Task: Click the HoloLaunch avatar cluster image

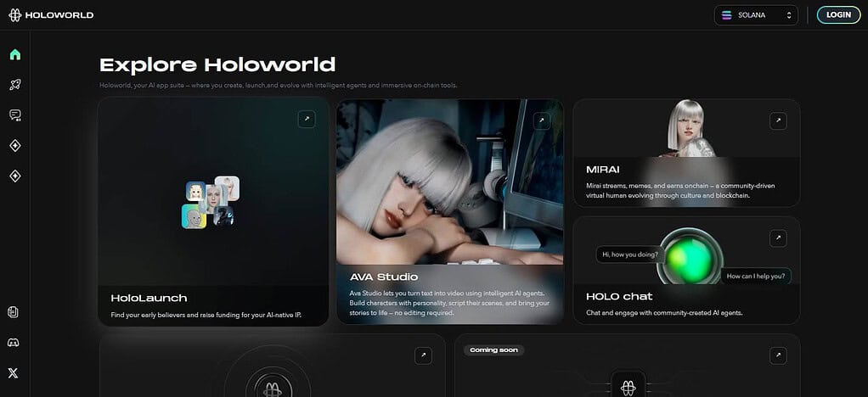Action: [211, 203]
